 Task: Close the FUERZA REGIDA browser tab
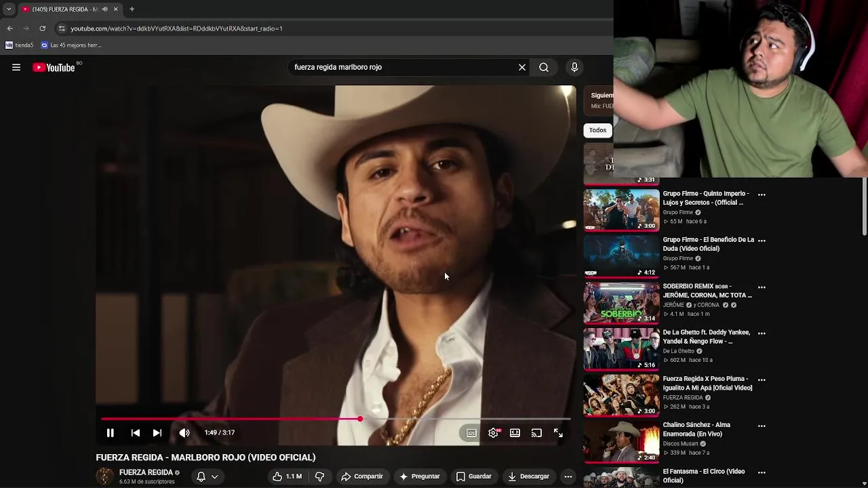point(115,9)
